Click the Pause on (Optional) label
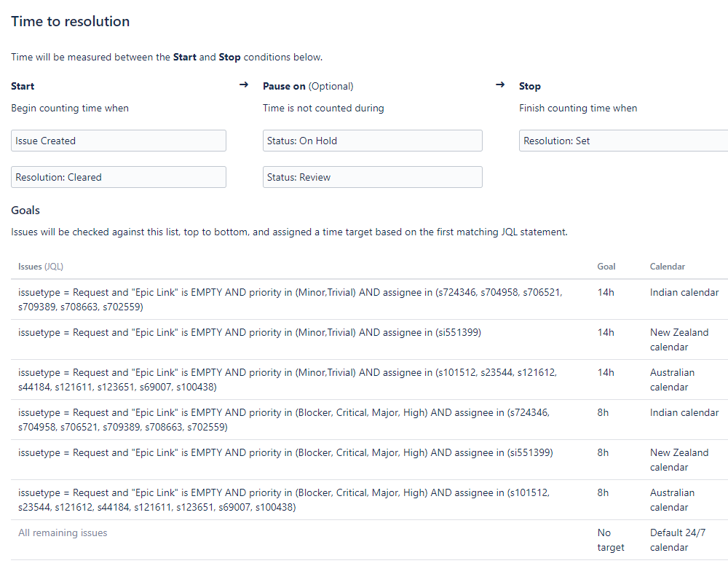Screen dimensions: 728x566 point(308,86)
